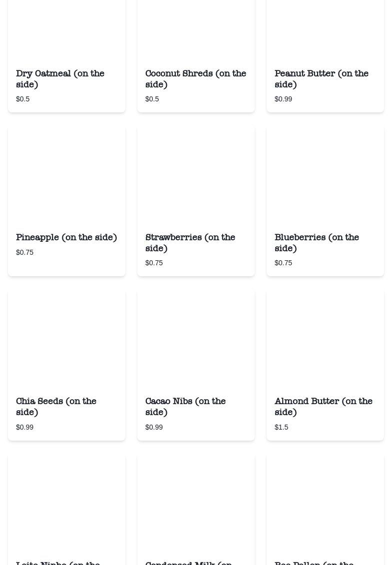Choose Strawberries (on the side) title
This screenshot has width=392, height=565.
click(x=190, y=243)
